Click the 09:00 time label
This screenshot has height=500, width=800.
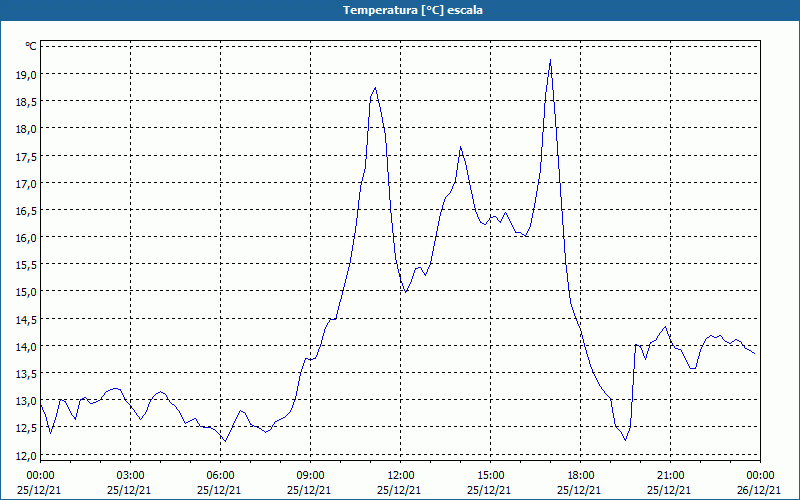point(310,476)
